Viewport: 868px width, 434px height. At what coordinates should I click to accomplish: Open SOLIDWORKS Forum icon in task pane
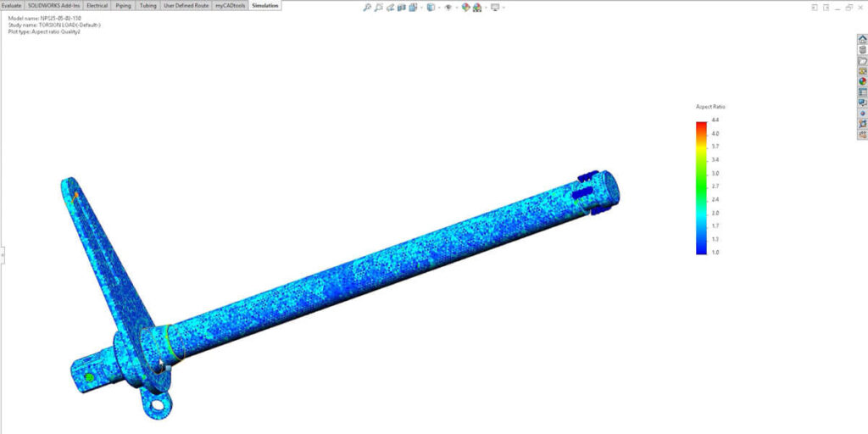tap(862, 103)
